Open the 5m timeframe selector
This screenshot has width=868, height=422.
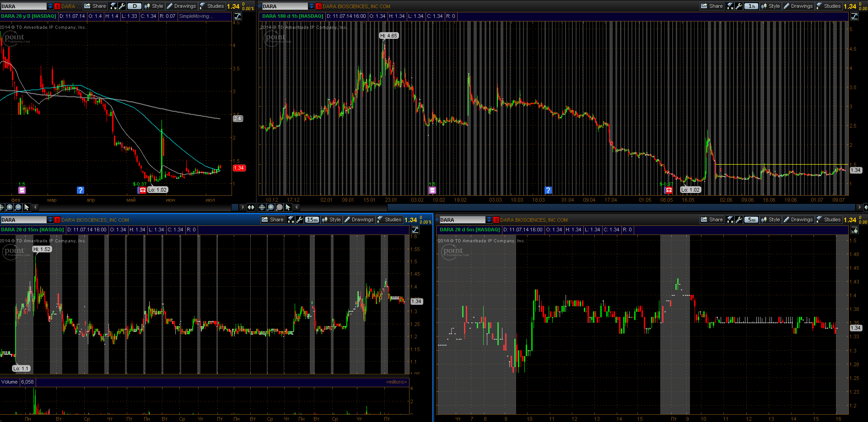751,219
